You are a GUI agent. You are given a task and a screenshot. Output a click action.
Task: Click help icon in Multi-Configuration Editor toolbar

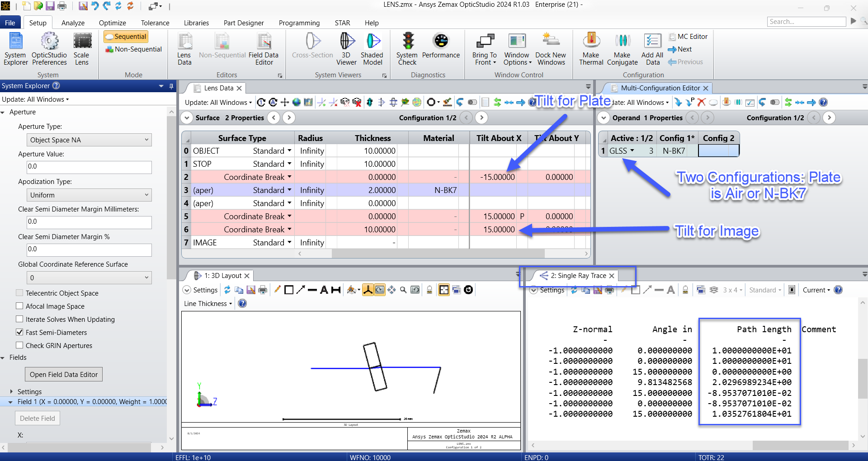tap(823, 102)
